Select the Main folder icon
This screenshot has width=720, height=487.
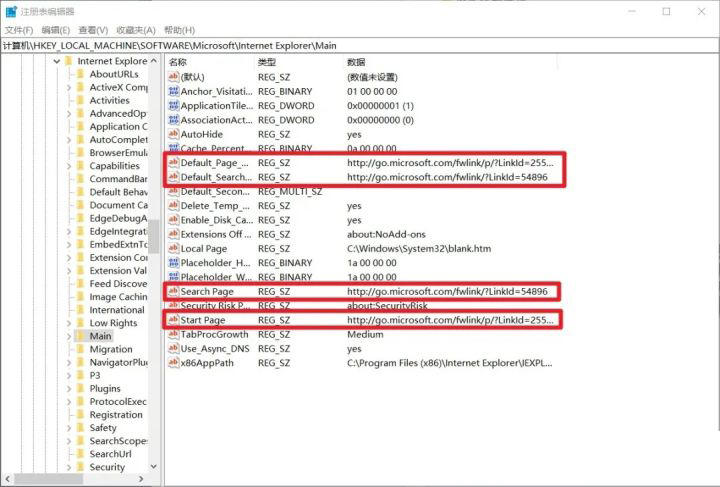80,336
